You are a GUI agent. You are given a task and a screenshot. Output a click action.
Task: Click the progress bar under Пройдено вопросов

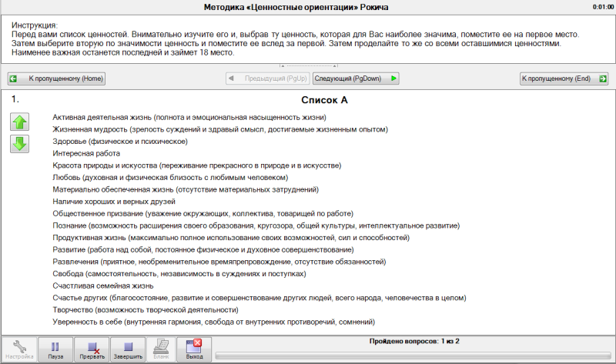412,355
